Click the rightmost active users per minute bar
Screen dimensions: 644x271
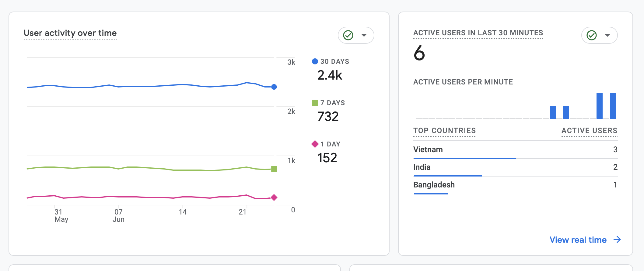tap(613, 106)
